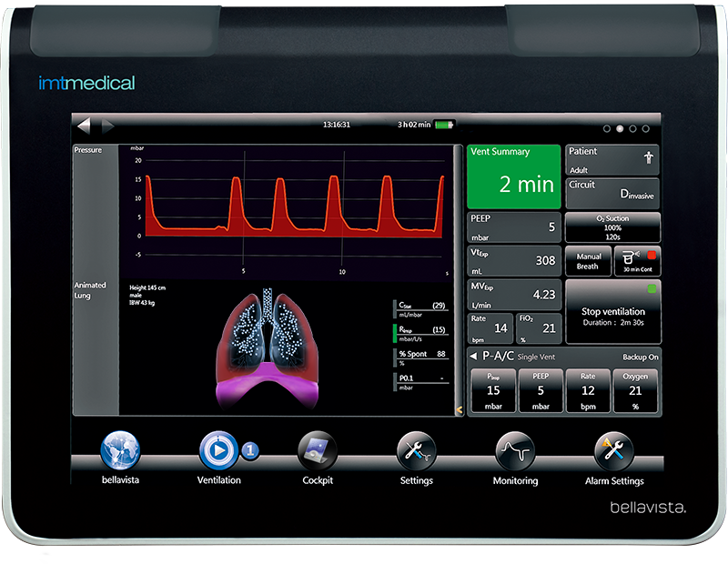
Task: Open the Patient Adult selector
Action: coord(612,159)
